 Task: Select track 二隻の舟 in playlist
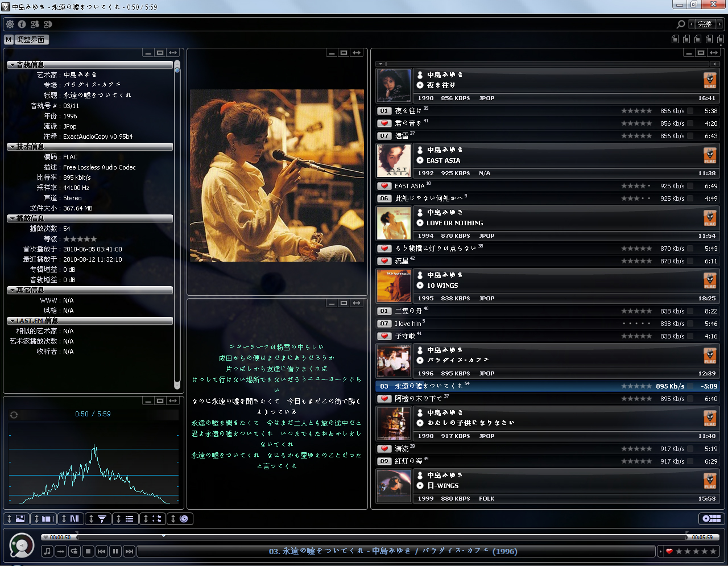pyautogui.click(x=547, y=311)
